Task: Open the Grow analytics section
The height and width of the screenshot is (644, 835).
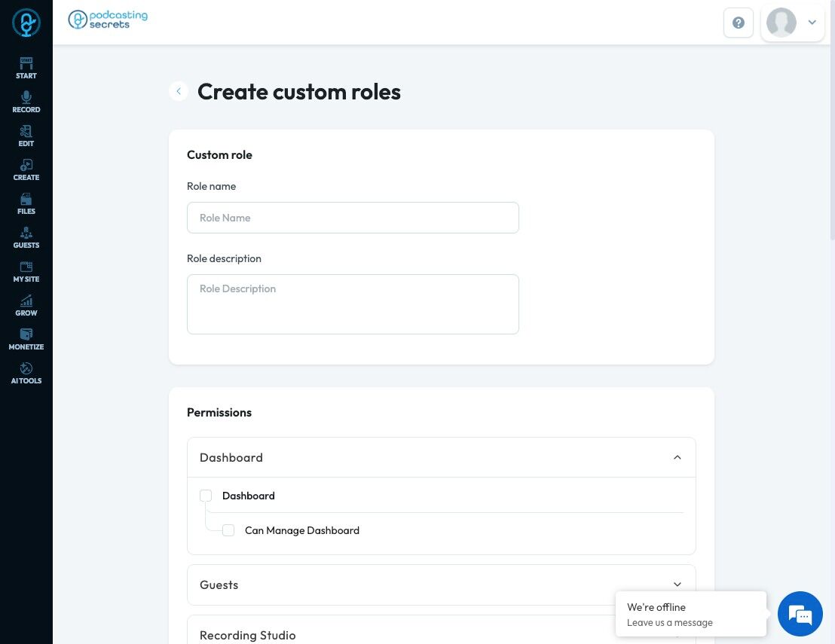Action: click(x=26, y=305)
